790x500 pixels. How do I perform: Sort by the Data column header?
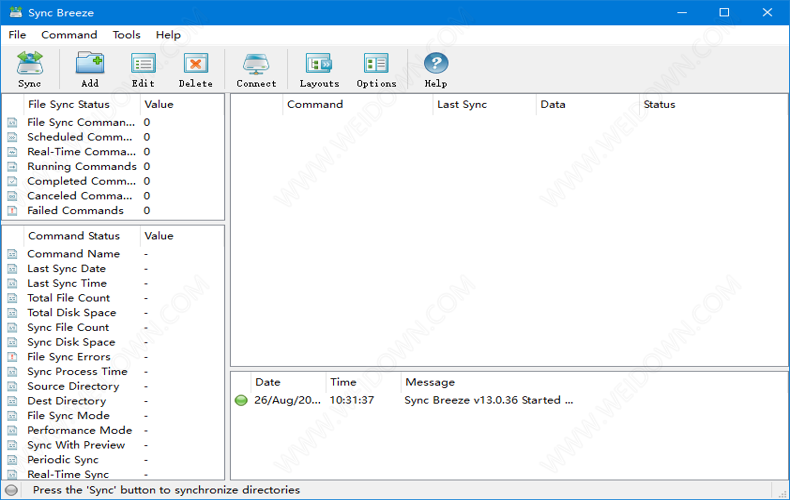(x=587, y=104)
